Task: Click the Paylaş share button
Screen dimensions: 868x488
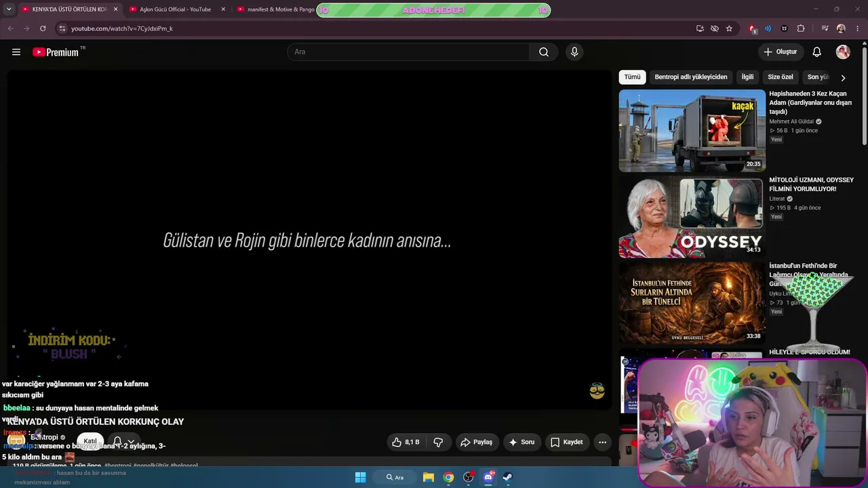Action: coord(477,442)
